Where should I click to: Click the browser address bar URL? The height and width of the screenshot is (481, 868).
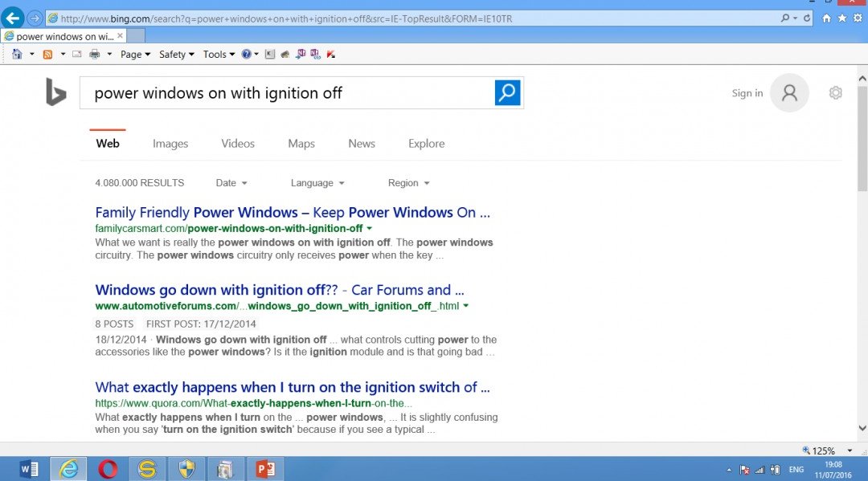click(x=286, y=18)
